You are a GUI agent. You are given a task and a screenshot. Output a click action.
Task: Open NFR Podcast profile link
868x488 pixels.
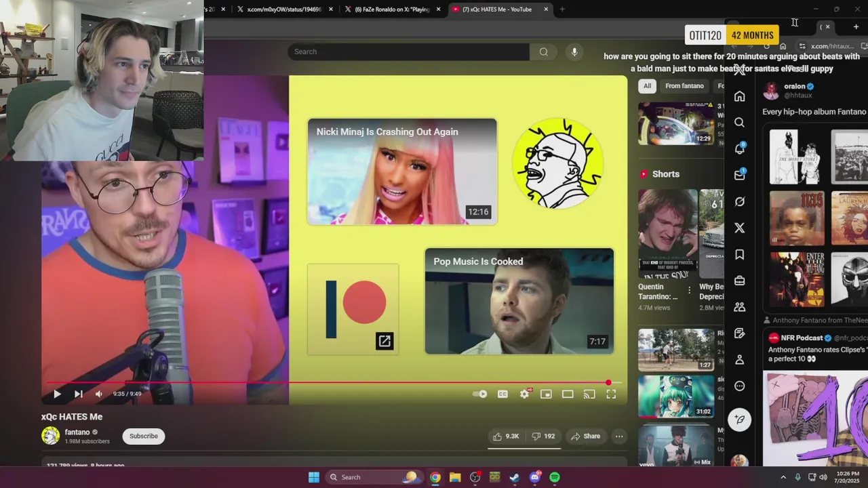click(x=802, y=338)
